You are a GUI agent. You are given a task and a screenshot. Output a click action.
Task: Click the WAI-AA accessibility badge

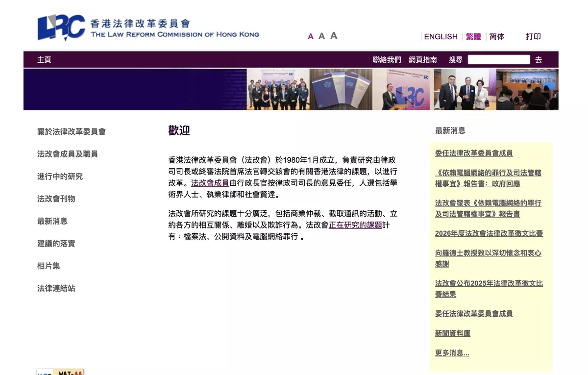[x=61, y=372]
